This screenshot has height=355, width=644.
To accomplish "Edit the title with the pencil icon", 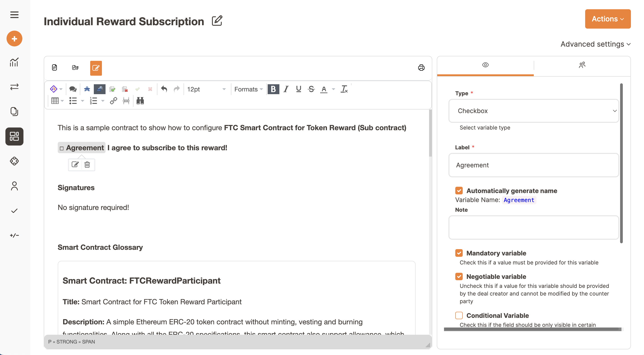I will [217, 21].
